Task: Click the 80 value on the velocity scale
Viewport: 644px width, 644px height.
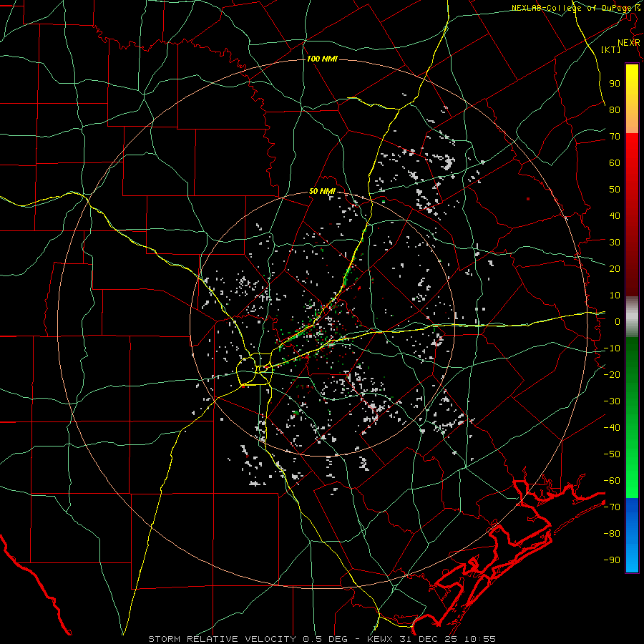Action: coord(615,110)
